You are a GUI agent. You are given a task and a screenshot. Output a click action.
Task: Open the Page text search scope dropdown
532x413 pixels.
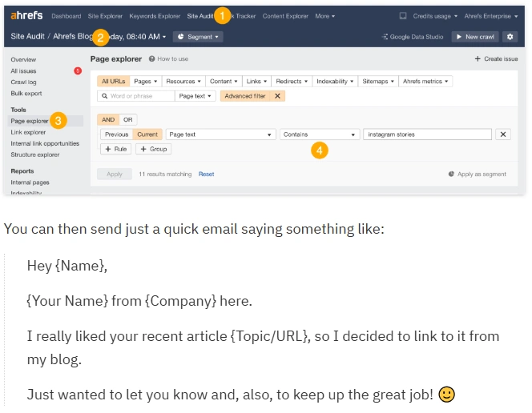pyautogui.click(x=195, y=96)
